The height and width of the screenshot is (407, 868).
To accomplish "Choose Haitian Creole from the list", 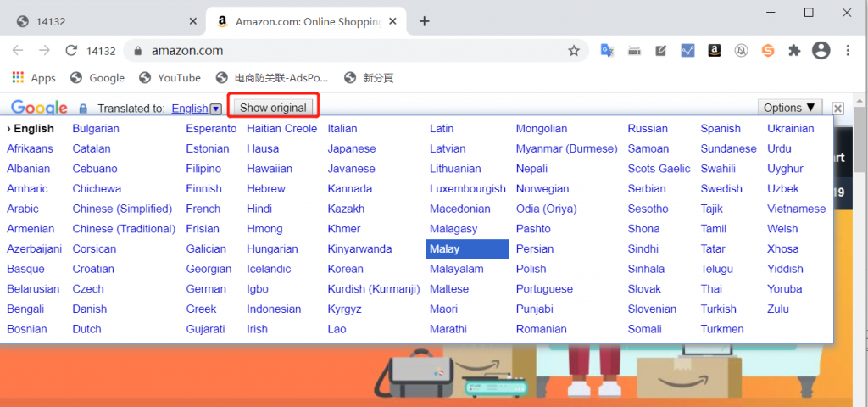I will click(x=281, y=129).
